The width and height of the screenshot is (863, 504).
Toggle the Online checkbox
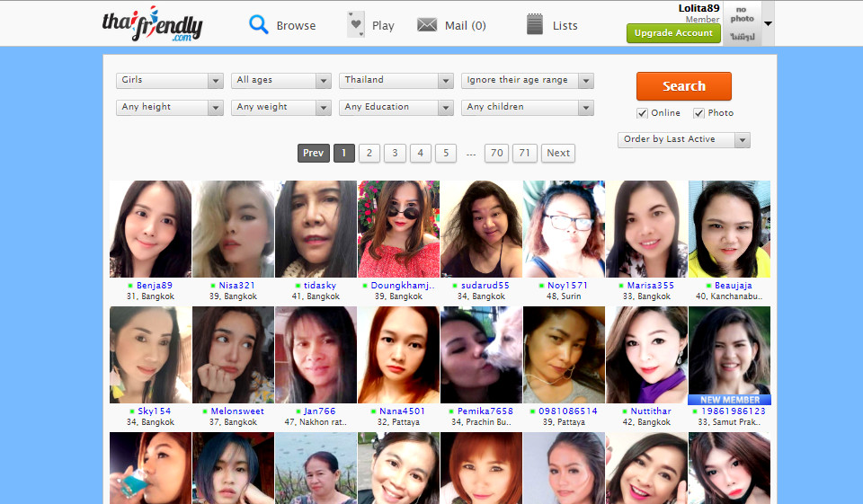642,113
